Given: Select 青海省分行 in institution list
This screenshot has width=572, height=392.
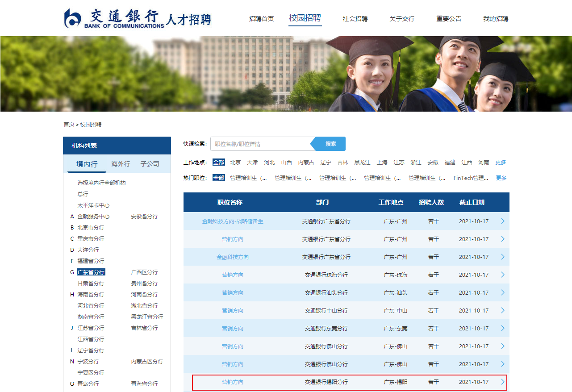Looking at the screenshot, I should [x=144, y=384].
